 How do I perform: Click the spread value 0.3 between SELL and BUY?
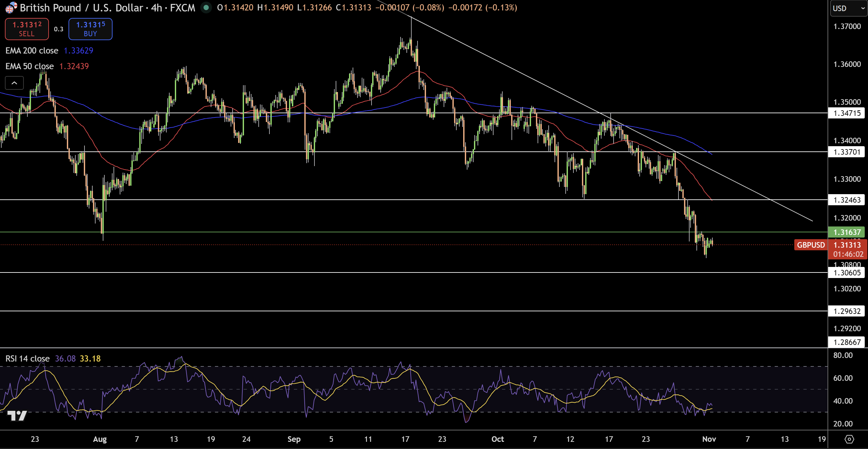[58, 29]
